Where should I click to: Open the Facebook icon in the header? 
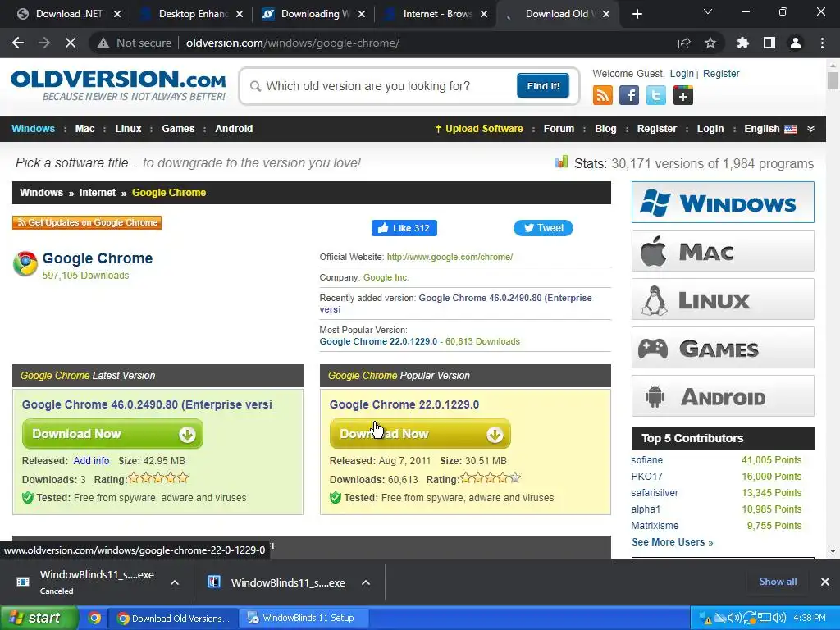pyautogui.click(x=629, y=95)
